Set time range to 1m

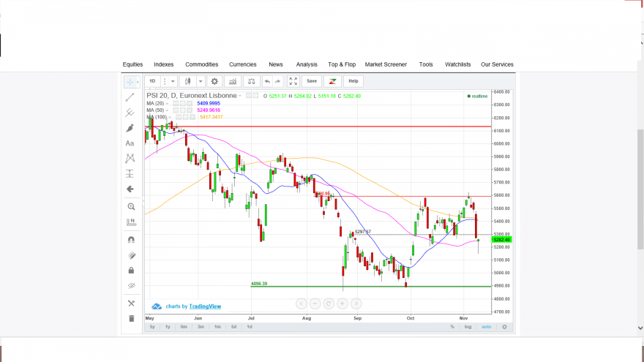coord(217,327)
